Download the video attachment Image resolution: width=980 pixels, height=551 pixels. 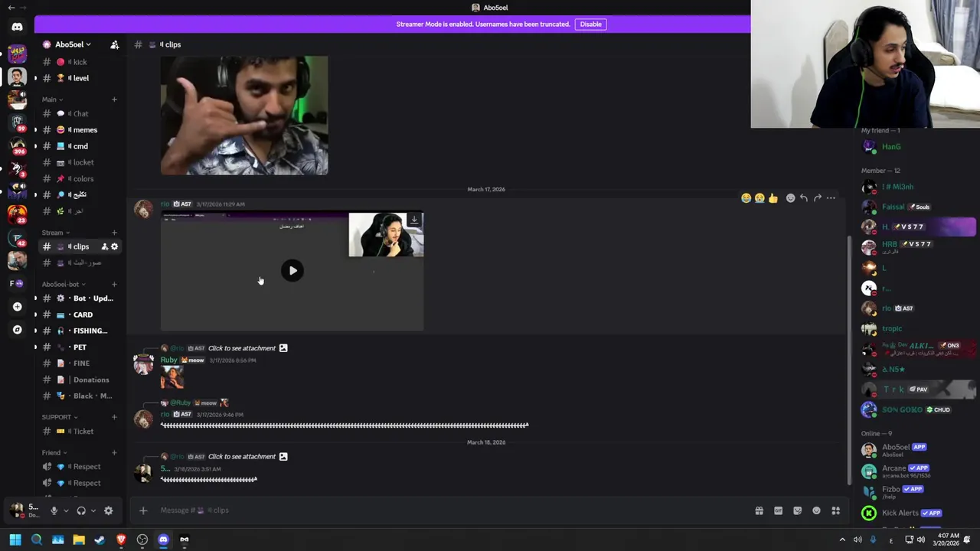414,220
